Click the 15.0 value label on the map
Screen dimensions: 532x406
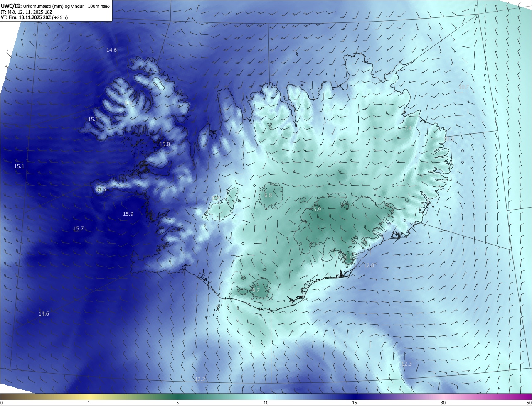pyautogui.click(x=165, y=144)
